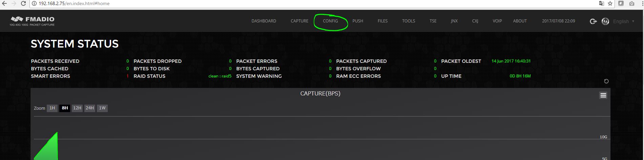Click the RAID STATUS label
The image size is (644, 160).
coord(149,76)
